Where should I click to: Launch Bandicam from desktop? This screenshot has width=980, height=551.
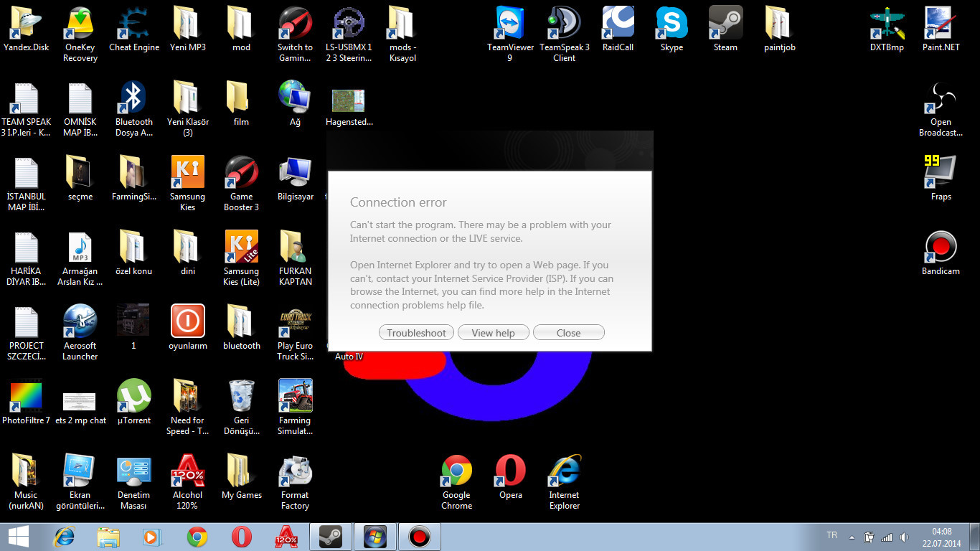pyautogui.click(x=941, y=254)
